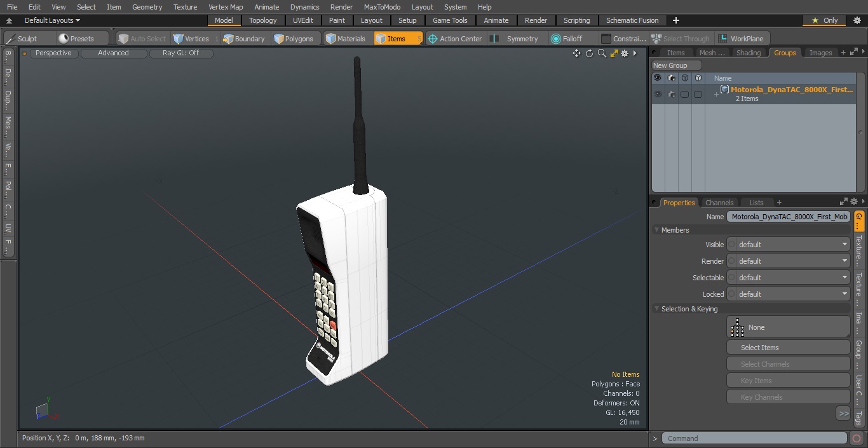Open viewport settings gear icon
868x448 pixels.
click(x=625, y=53)
